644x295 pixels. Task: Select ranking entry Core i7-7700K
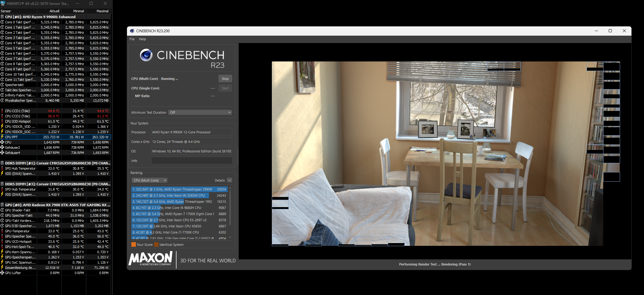pyautogui.click(x=179, y=232)
